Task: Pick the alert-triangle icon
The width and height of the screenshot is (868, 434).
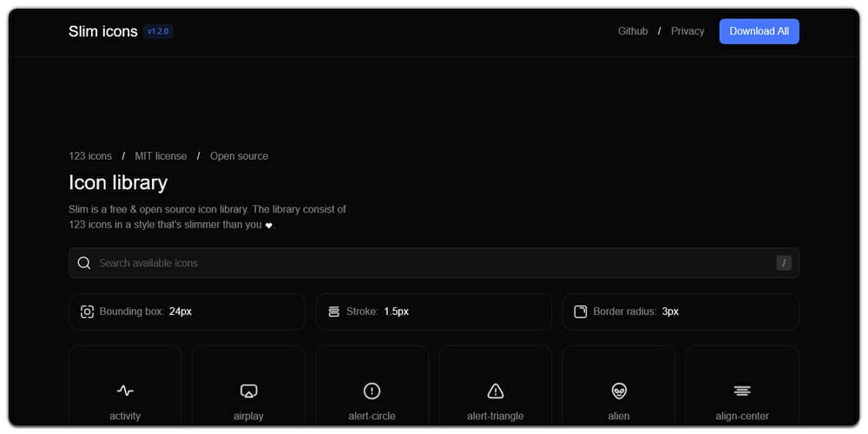Action: pos(496,391)
